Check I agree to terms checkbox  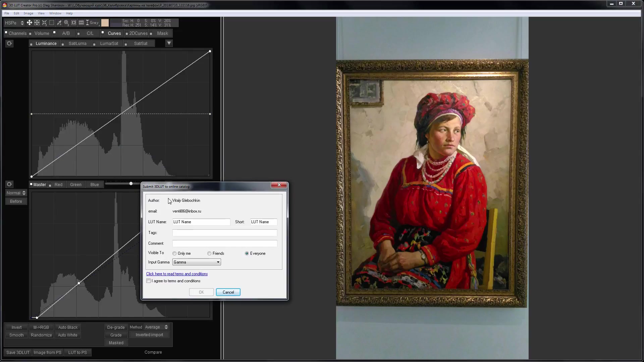click(x=149, y=281)
